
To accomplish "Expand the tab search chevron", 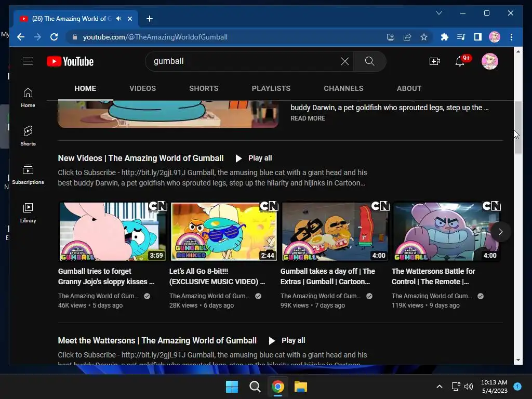I will click(x=438, y=13).
